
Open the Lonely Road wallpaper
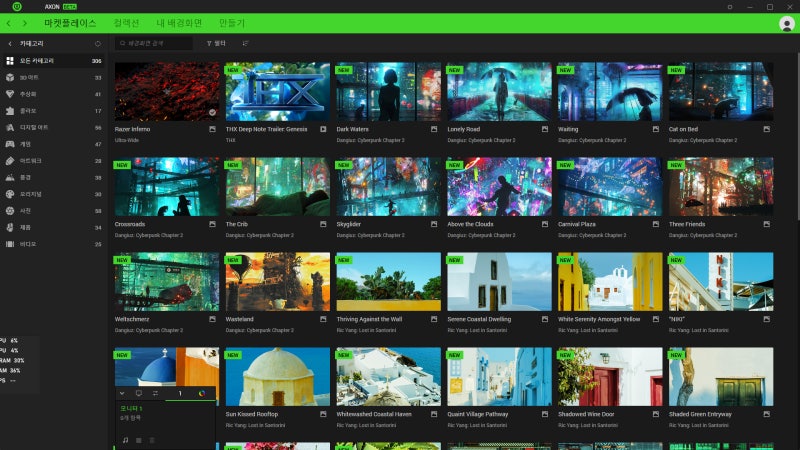coord(499,92)
